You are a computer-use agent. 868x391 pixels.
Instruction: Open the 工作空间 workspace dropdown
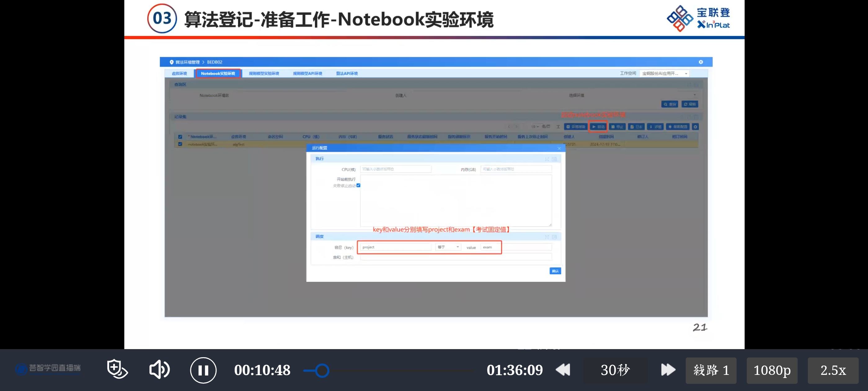(x=664, y=74)
